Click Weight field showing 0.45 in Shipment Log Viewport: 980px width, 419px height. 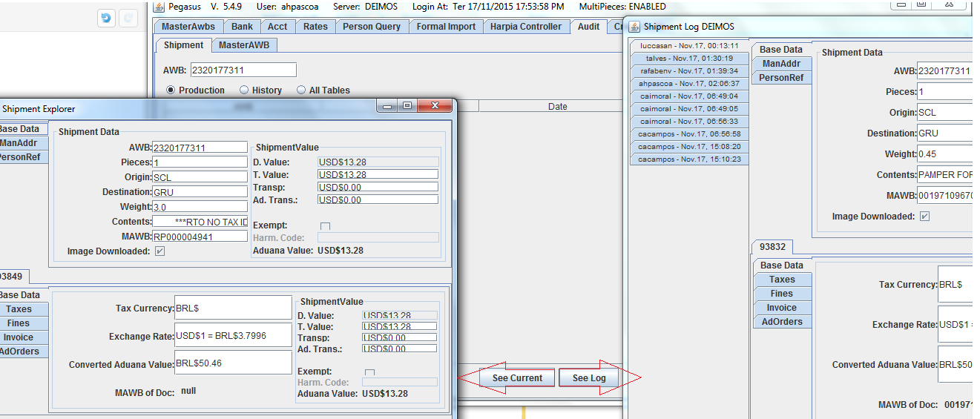point(947,154)
